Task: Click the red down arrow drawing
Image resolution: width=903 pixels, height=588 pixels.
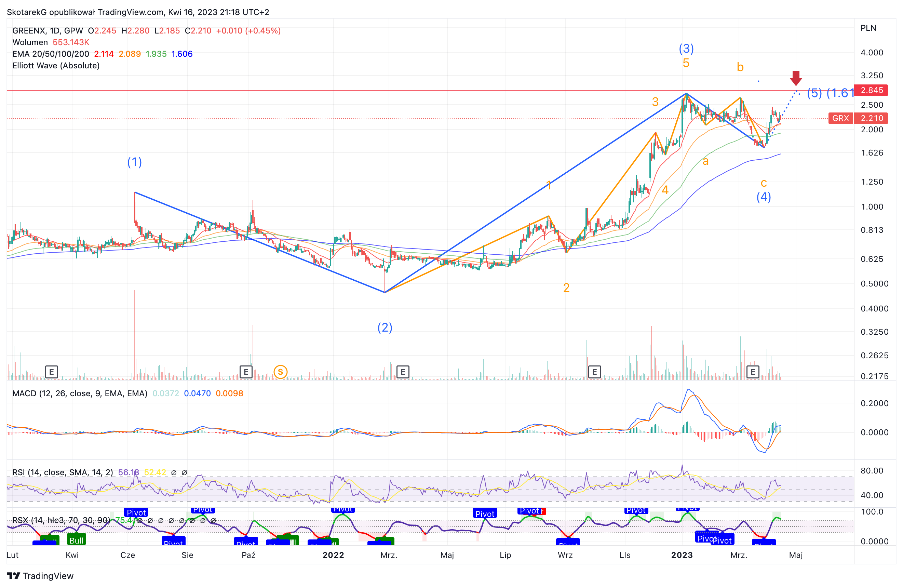Action: pyautogui.click(x=796, y=78)
